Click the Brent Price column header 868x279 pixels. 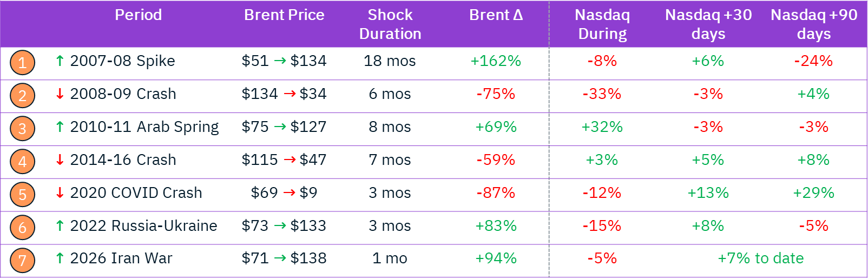click(x=284, y=15)
